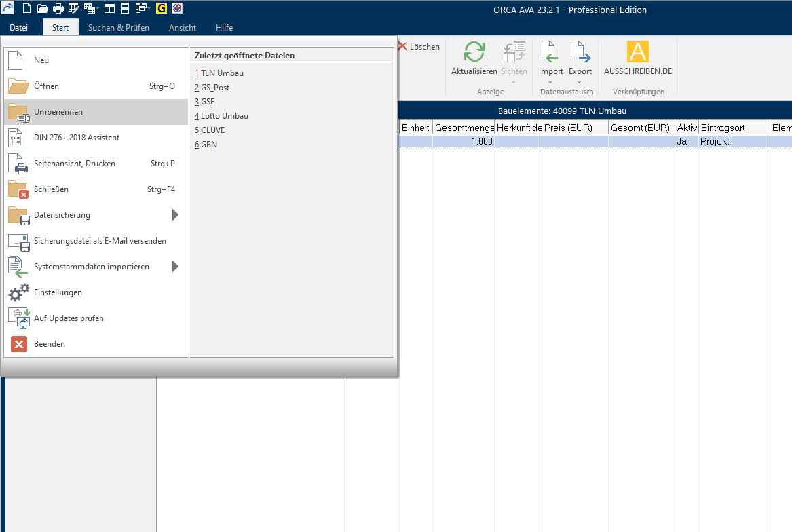The width and height of the screenshot is (792, 532).
Task: Click the ORCA dolphin application icon
Action: click(9, 9)
